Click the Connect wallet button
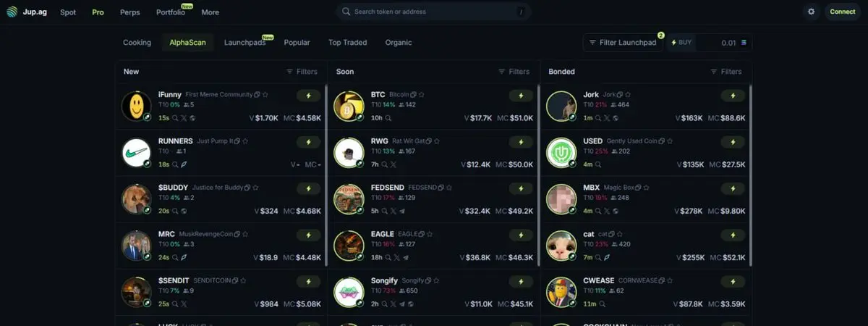The image size is (868, 326). pyautogui.click(x=842, y=12)
